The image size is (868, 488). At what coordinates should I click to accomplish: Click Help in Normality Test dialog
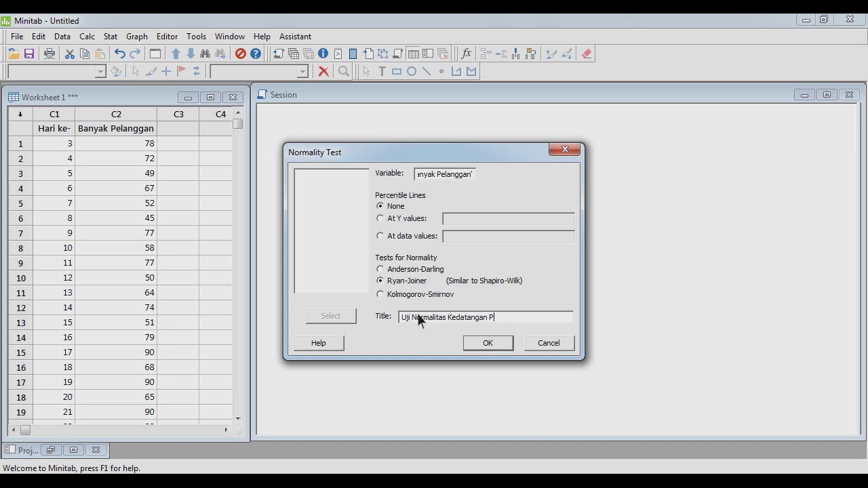(x=319, y=343)
